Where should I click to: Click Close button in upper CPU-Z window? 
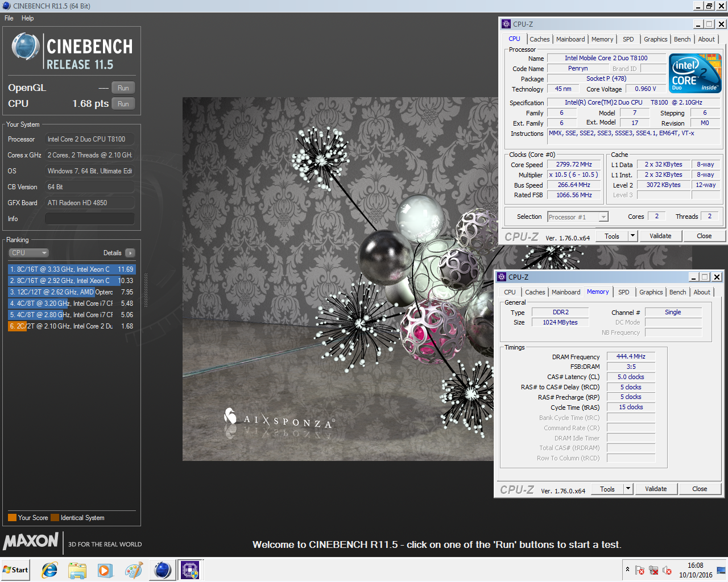[x=704, y=236]
